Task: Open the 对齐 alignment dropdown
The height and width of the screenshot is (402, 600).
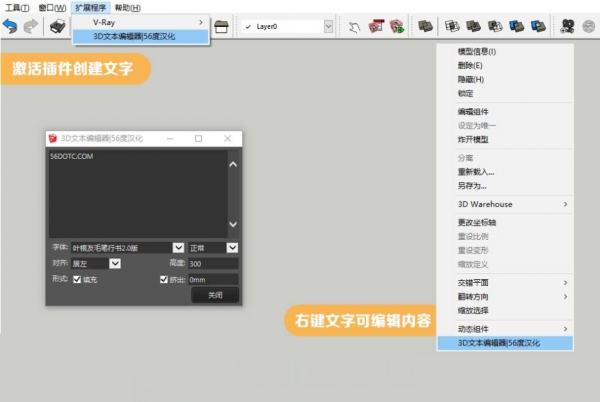Action: coord(115,263)
